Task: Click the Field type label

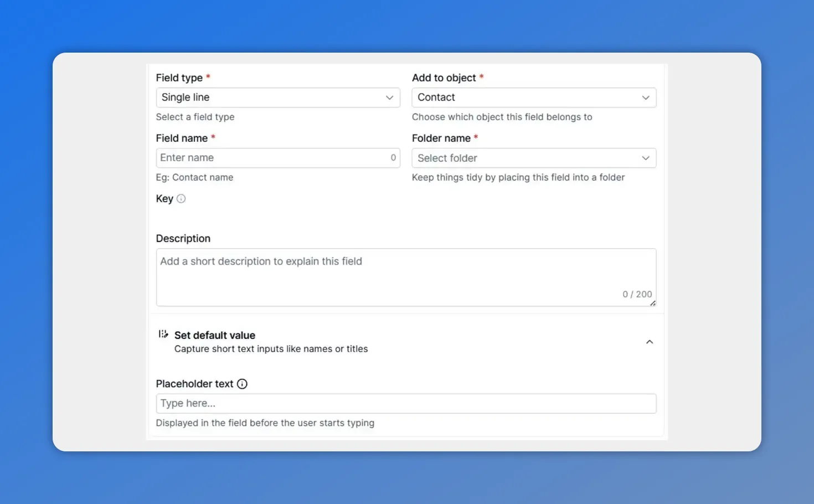Action: pos(179,78)
